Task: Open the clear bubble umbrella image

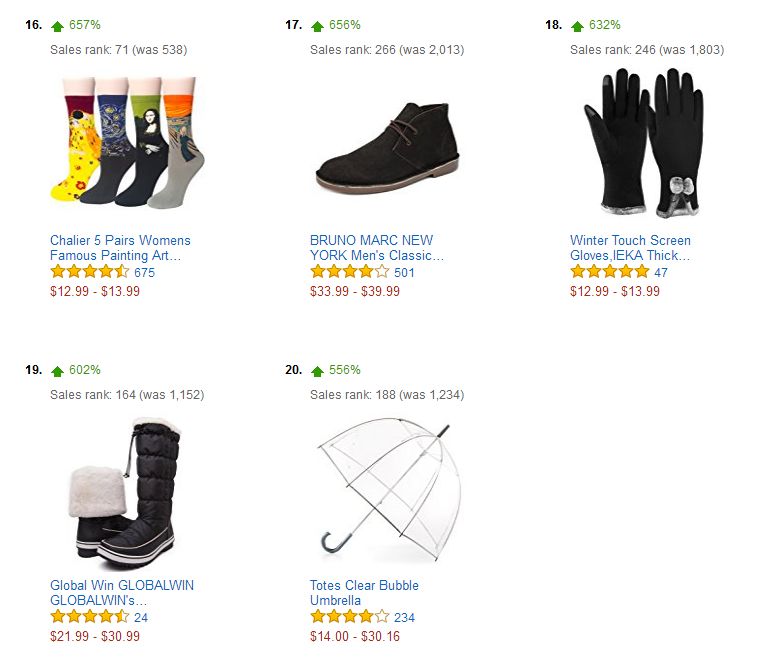Action: (x=388, y=490)
